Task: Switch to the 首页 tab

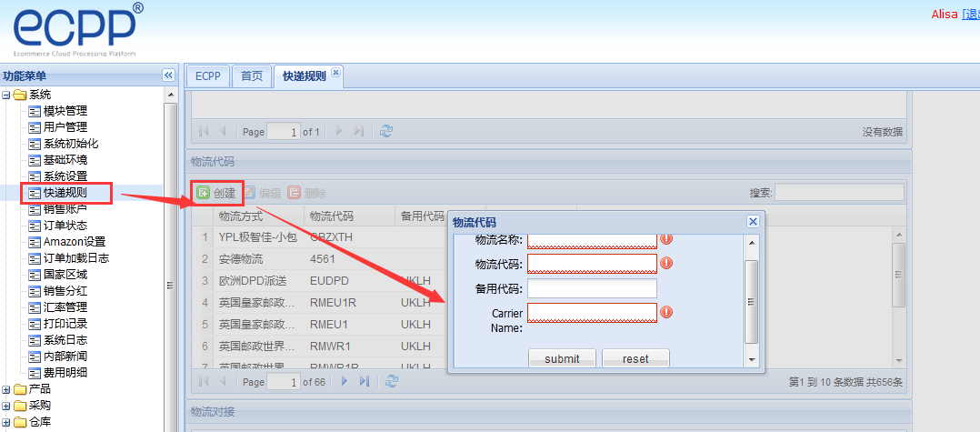Action: click(x=251, y=76)
